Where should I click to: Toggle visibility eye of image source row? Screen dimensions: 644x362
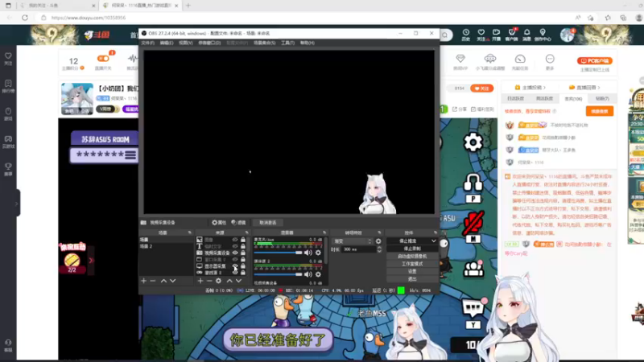click(x=235, y=240)
